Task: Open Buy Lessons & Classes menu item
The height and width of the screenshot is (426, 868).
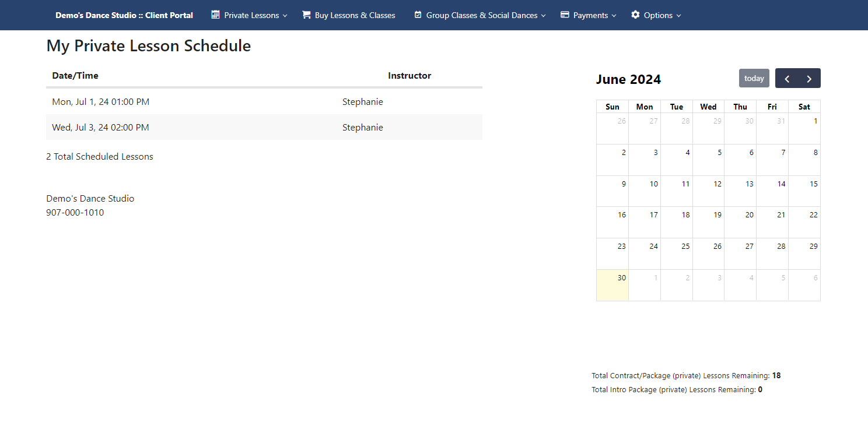Action: click(x=349, y=15)
